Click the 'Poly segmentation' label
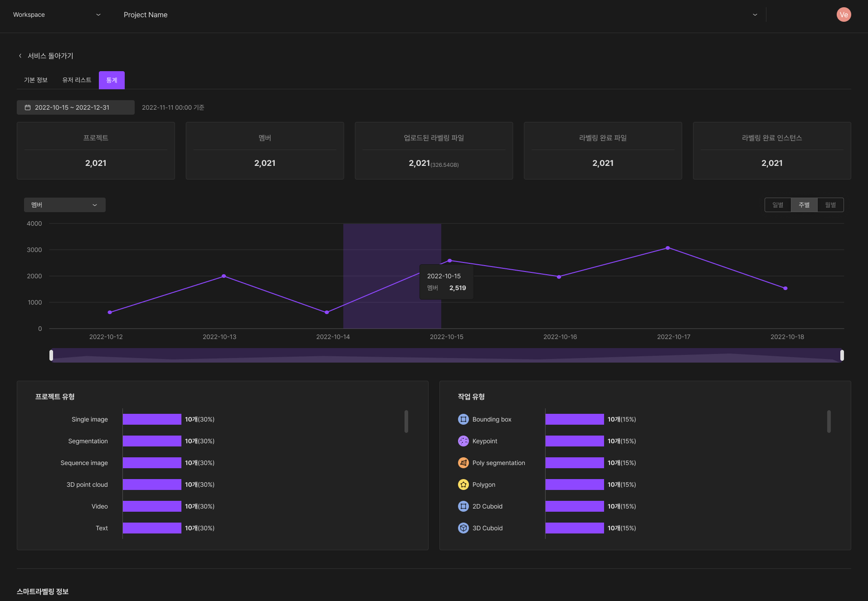 [x=499, y=463]
